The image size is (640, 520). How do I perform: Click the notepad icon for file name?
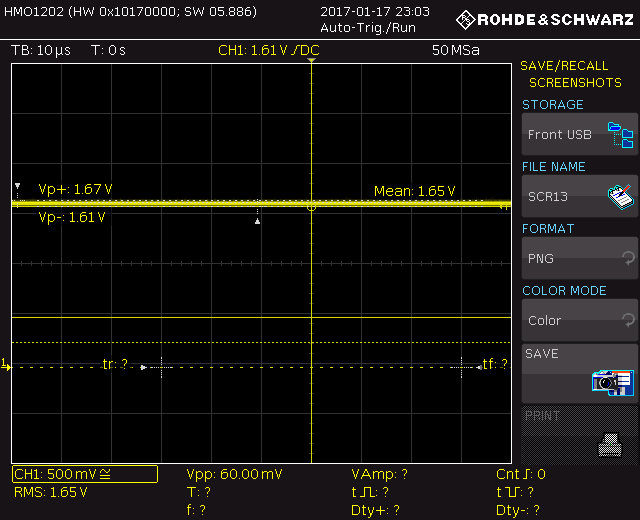tap(620, 197)
